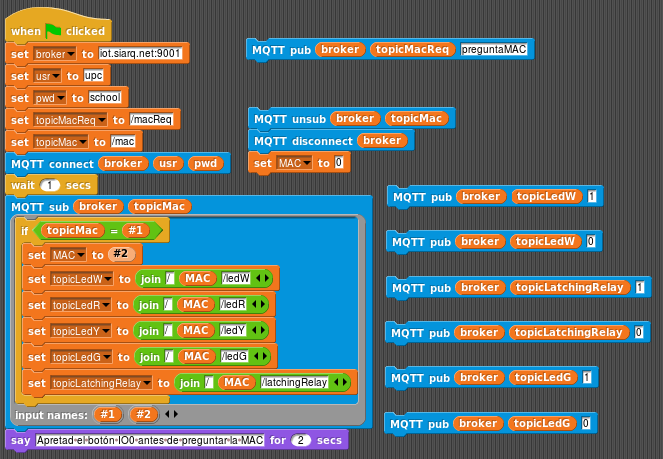The height and width of the screenshot is (459, 663).
Task: Click the /ledR join text field
Action: pos(233,304)
